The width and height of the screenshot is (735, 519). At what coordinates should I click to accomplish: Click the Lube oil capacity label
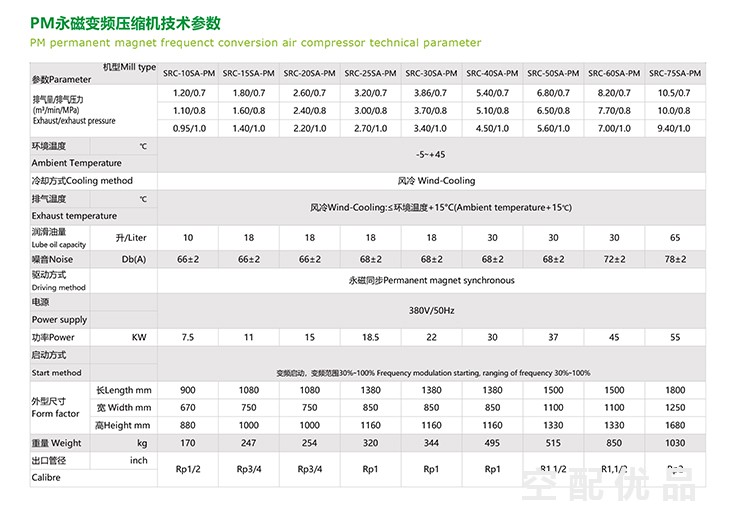click(59, 245)
